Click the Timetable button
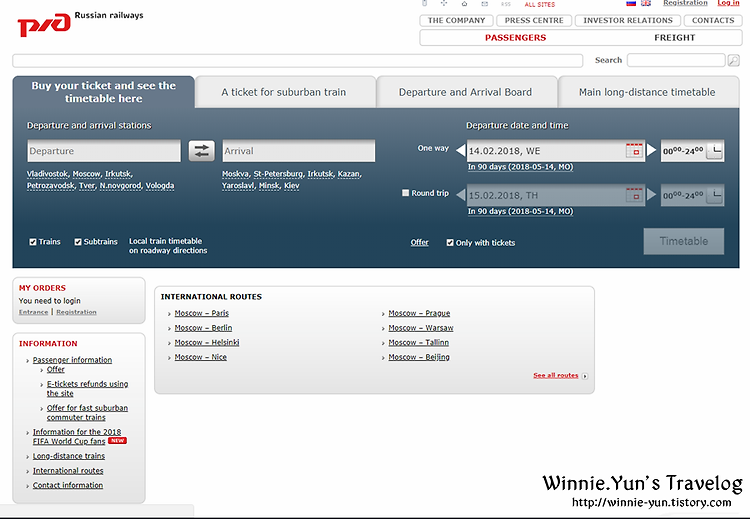750x520 pixels. (x=684, y=241)
